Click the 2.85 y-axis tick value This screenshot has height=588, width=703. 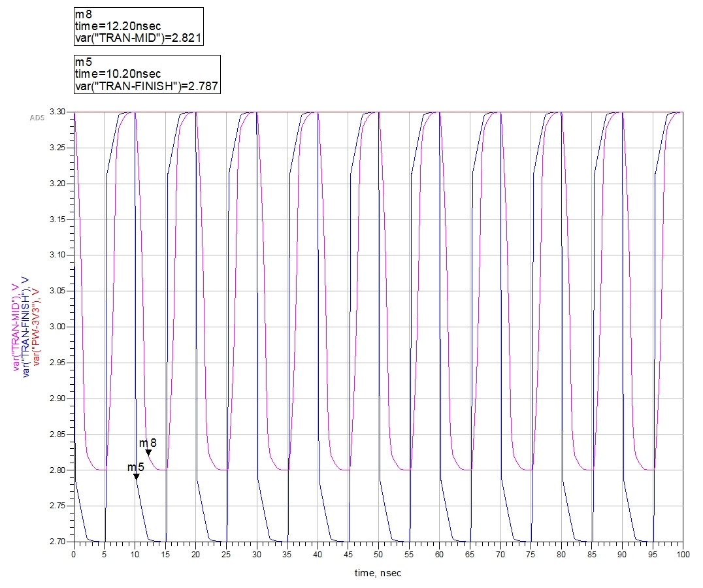click(x=57, y=434)
